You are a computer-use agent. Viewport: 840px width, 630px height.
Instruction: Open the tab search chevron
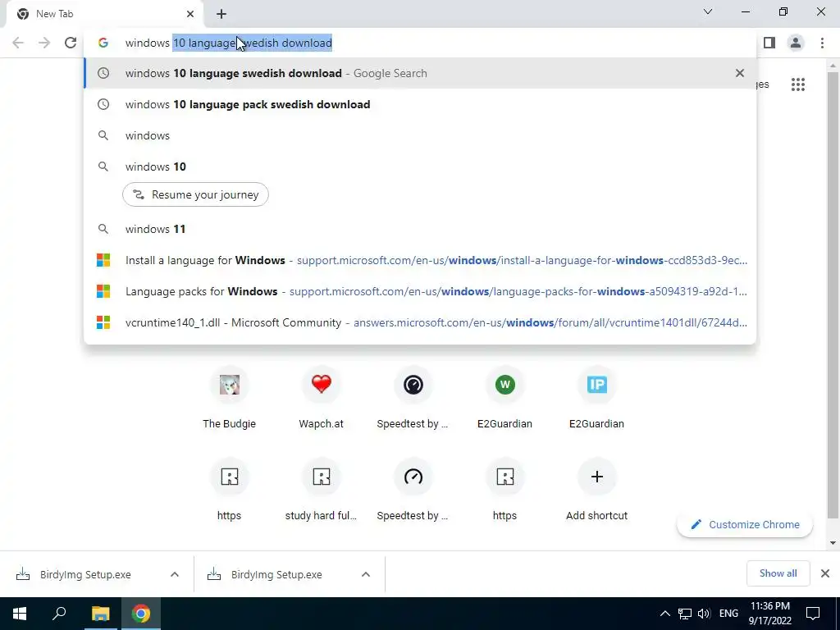[708, 11]
